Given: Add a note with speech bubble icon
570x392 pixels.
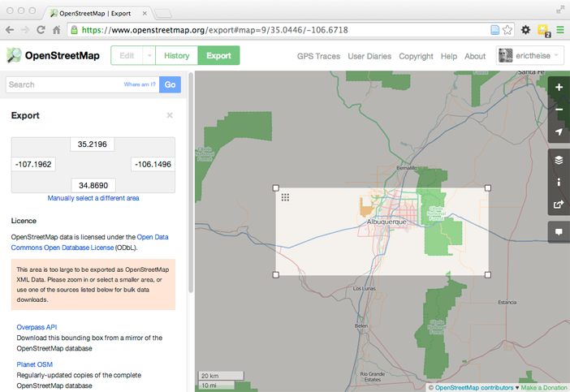Looking at the screenshot, I should tap(559, 232).
